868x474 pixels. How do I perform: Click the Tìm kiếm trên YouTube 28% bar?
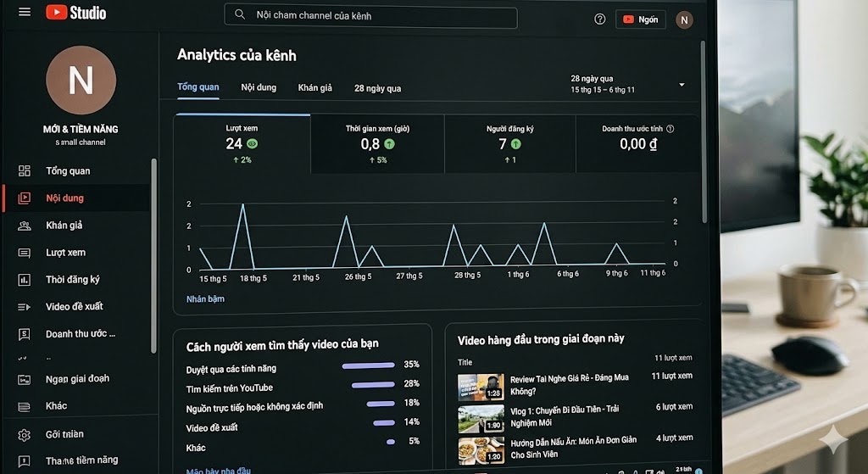click(373, 384)
